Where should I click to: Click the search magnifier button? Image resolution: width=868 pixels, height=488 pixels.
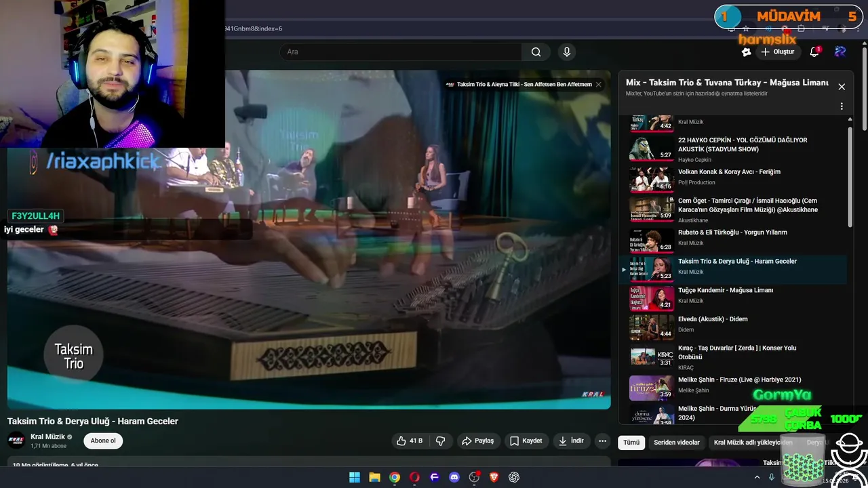tap(536, 52)
